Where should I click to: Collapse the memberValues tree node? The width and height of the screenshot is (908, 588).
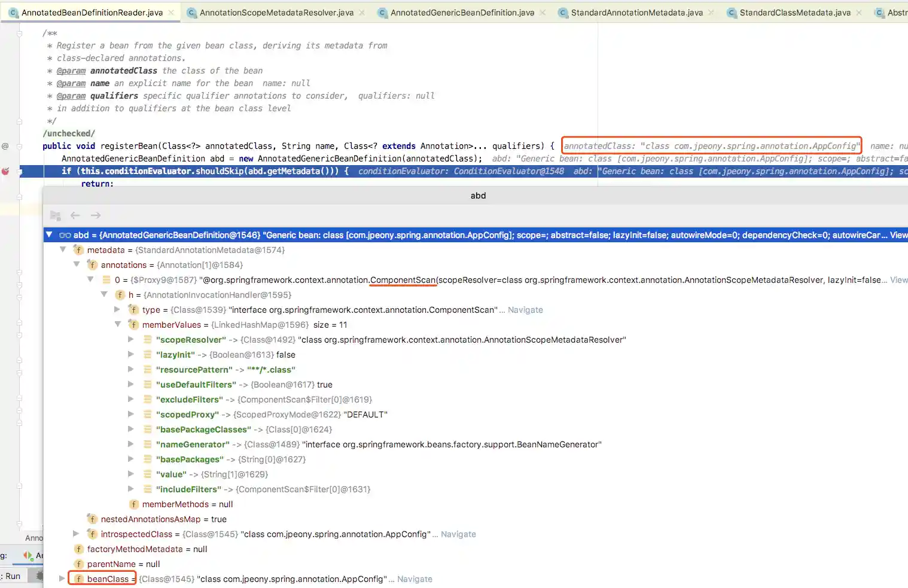(118, 325)
